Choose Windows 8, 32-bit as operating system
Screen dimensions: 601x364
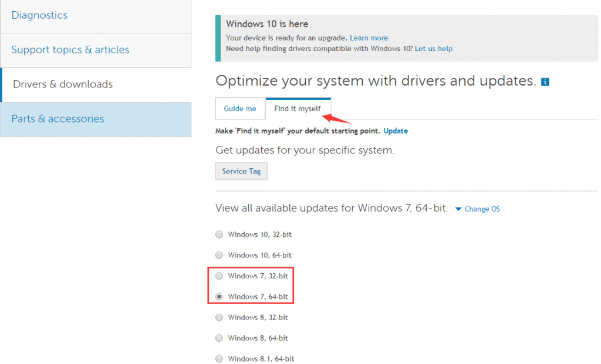coord(219,317)
